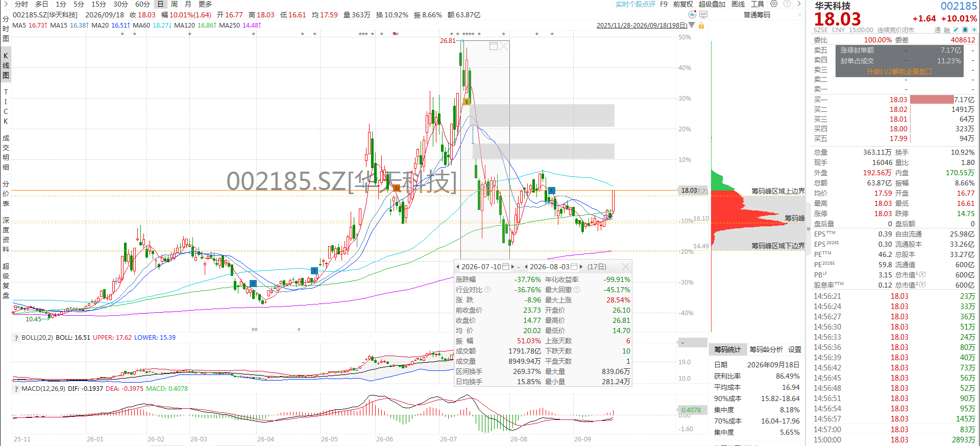Select the 日 daily period
The image size is (980, 446).
[160, 4]
